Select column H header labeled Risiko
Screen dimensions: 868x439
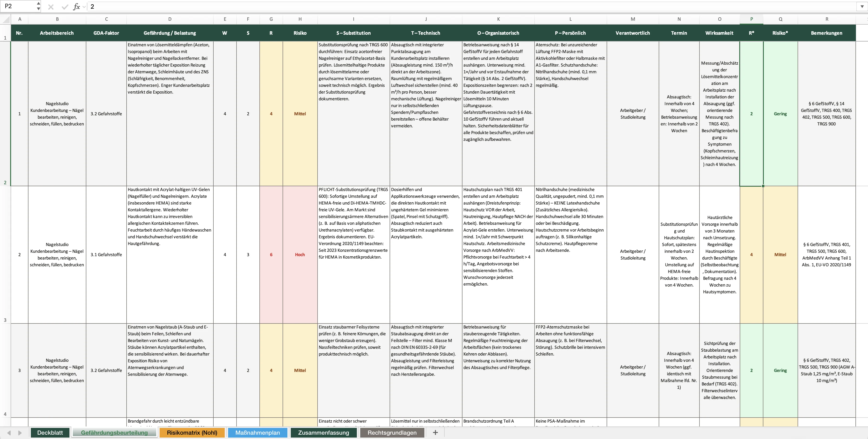[x=299, y=19]
